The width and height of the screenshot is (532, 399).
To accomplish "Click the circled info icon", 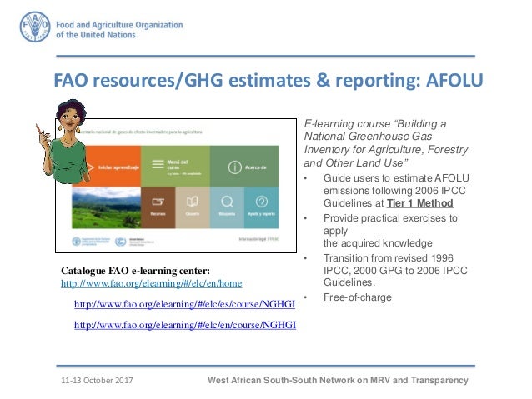I will pos(235,167).
